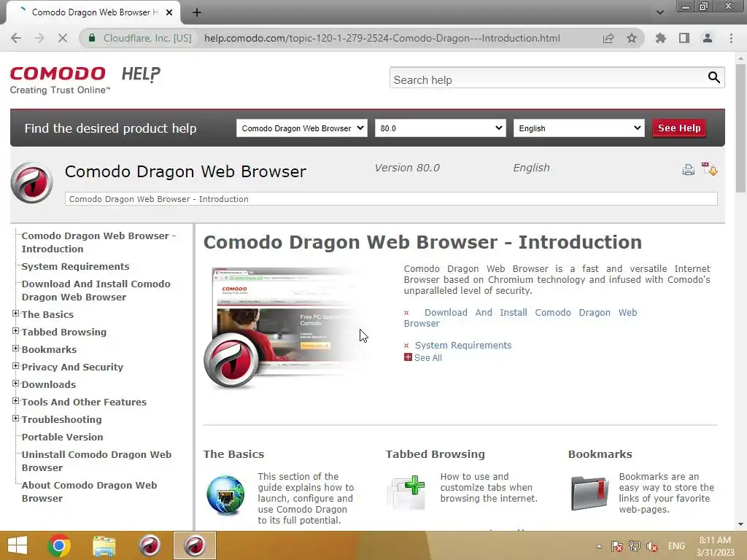The width and height of the screenshot is (747, 560).
Task: Click the Bookmarks section heading
Action: coord(600,454)
